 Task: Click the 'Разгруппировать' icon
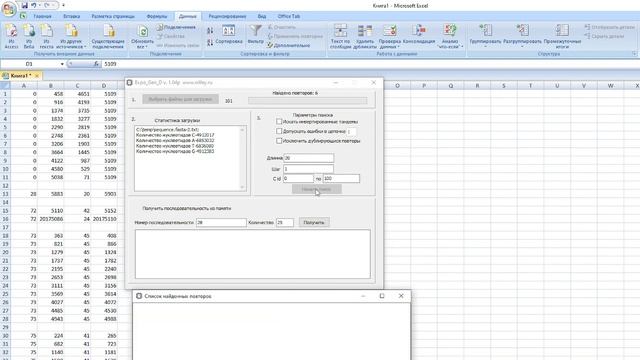(x=522, y=36)
